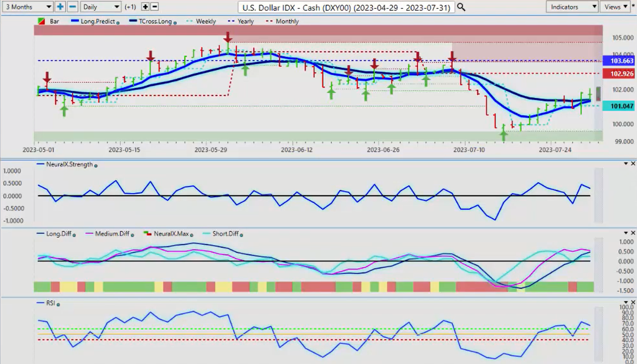637x364 pixels.
Task: Click the Medium.Diff legend label
Action: pyautogui.click(x=113, y=234)
